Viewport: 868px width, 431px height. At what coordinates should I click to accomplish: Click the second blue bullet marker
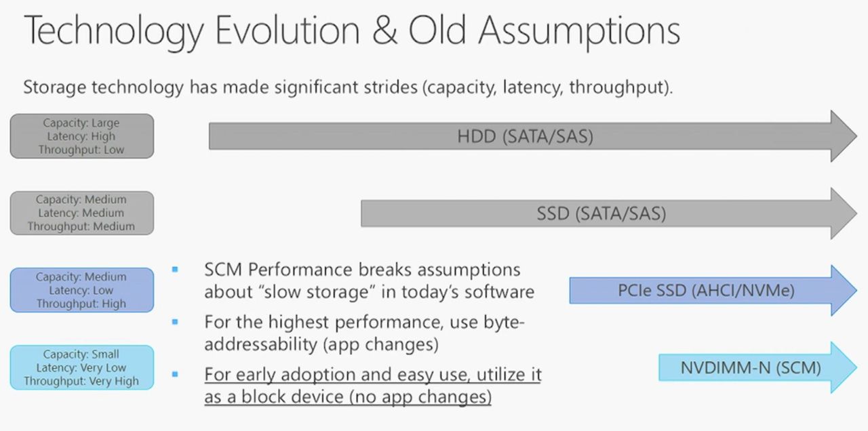(175, 322)
